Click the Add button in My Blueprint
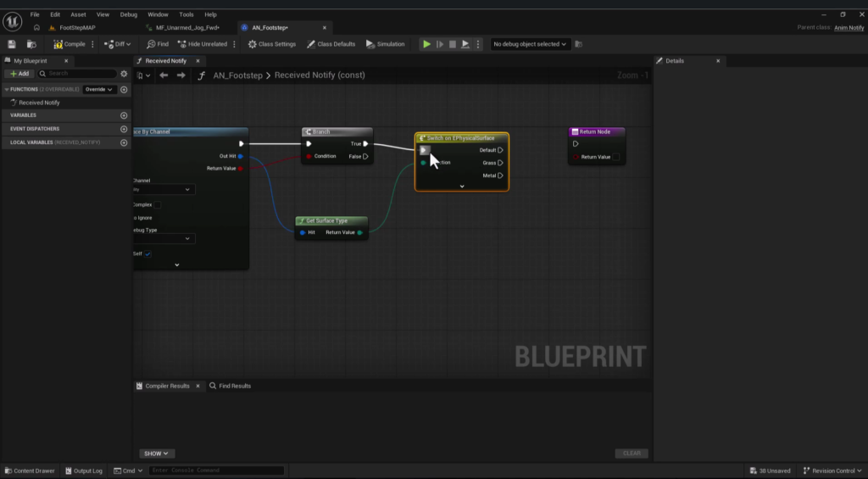 tap(19, 74)
